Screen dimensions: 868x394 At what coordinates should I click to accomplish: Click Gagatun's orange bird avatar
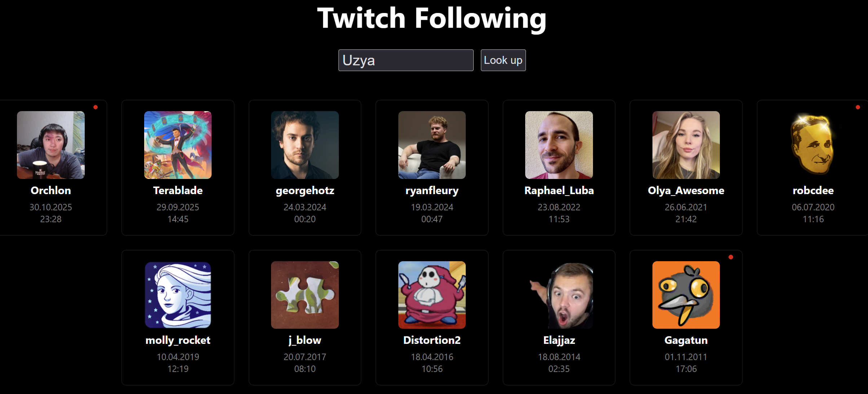(x=686, y=295)
